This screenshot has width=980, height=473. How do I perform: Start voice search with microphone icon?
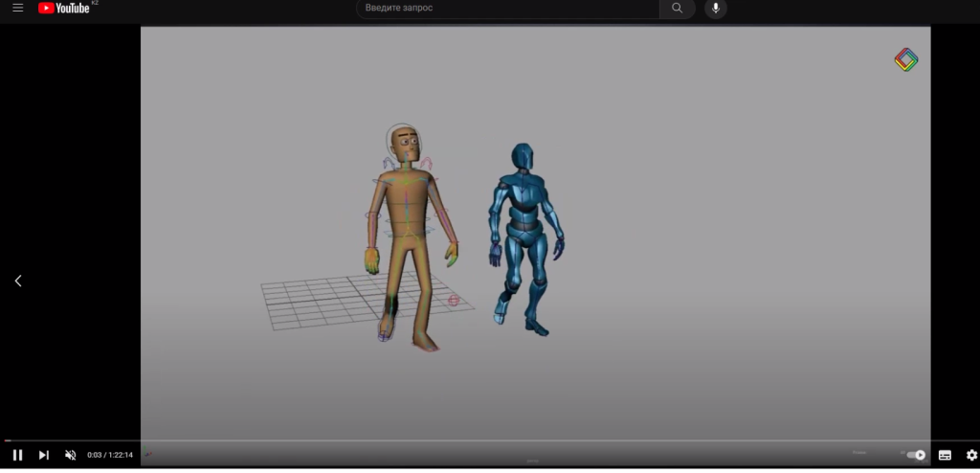[716, 8]
